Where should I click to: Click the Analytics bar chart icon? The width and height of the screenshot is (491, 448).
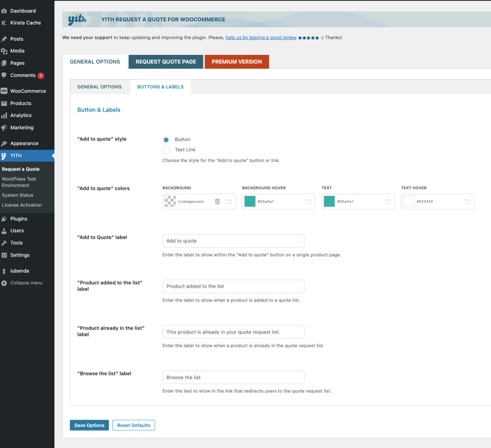pyautogui.click(x=4, y=116)
